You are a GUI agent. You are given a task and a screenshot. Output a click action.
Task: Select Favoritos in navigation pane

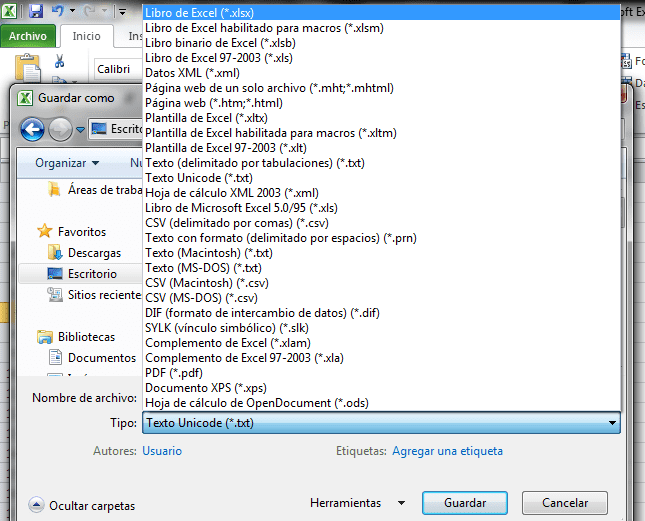72,232
